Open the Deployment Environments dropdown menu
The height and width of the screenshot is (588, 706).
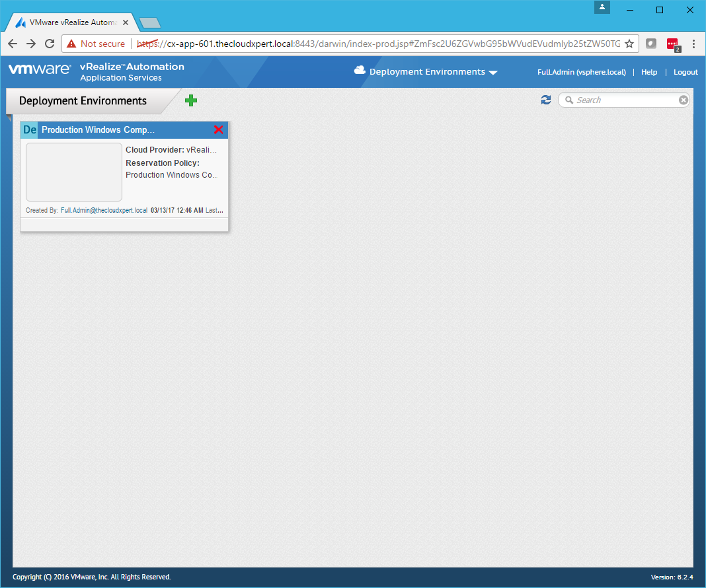tap(433, 72)
